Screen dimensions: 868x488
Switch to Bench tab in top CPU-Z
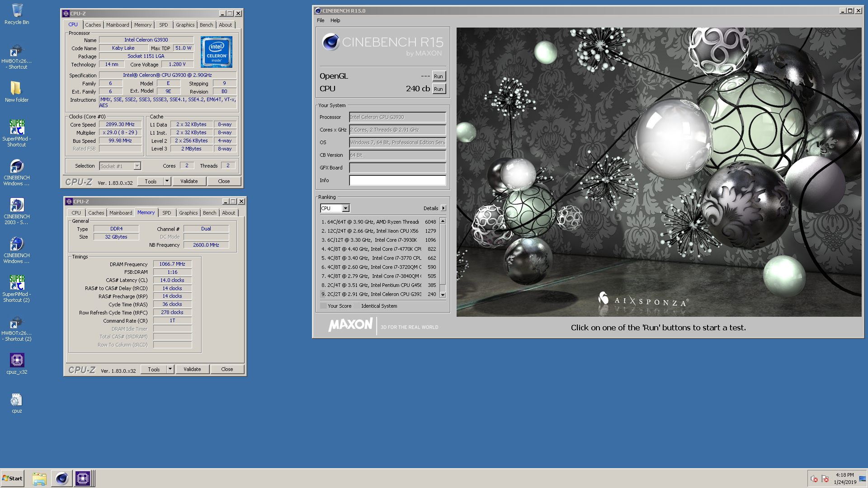click(x=207, y=25)
